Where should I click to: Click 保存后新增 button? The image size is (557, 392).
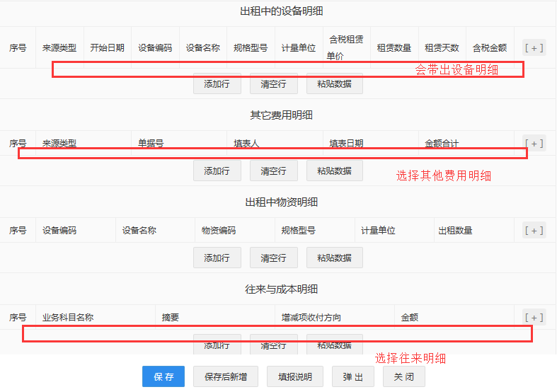tap(226, 376)
